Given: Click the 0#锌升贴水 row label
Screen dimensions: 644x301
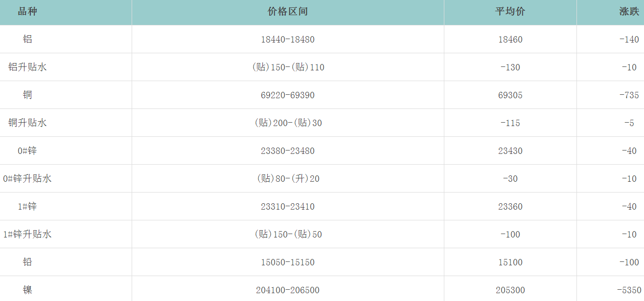Looking at the screenshot, I should coord(27,178).
